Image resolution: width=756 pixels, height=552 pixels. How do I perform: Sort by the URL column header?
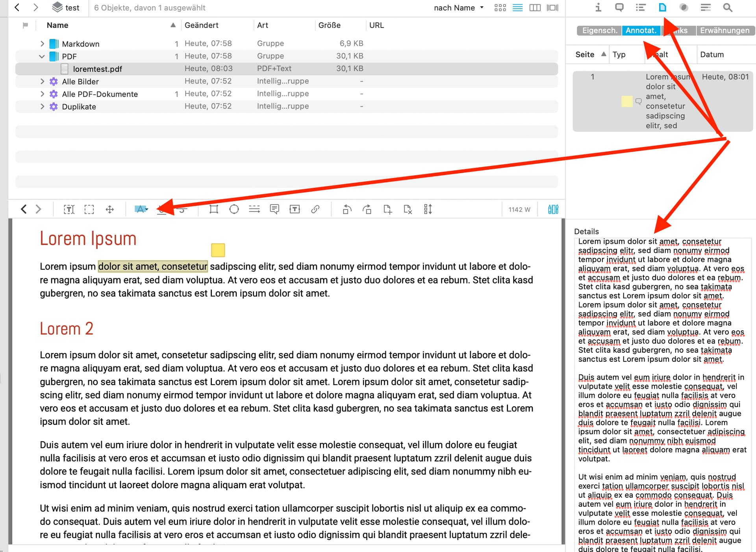376,25
